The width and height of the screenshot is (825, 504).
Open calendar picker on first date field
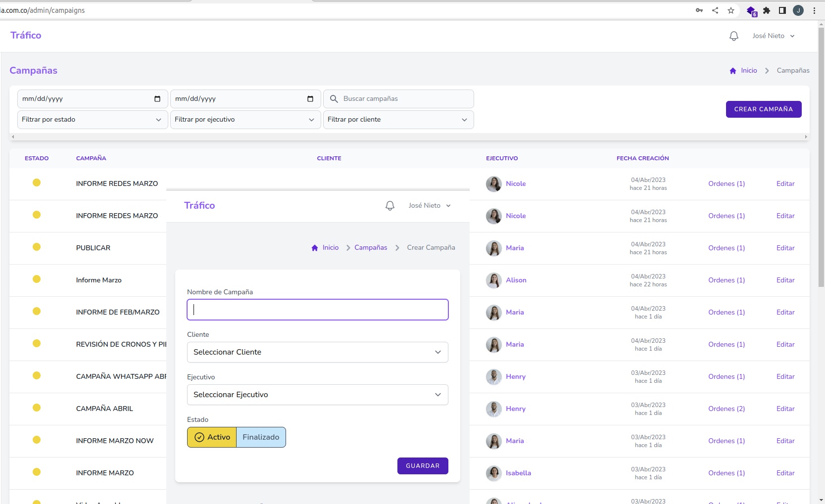tap(157, 99)
